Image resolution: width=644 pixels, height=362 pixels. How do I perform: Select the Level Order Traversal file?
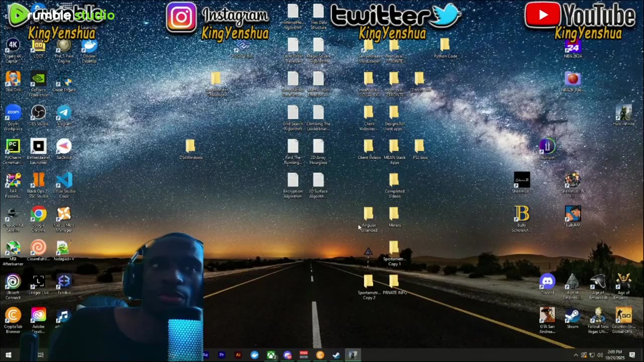pyautogui.click(x=293, y=51)
